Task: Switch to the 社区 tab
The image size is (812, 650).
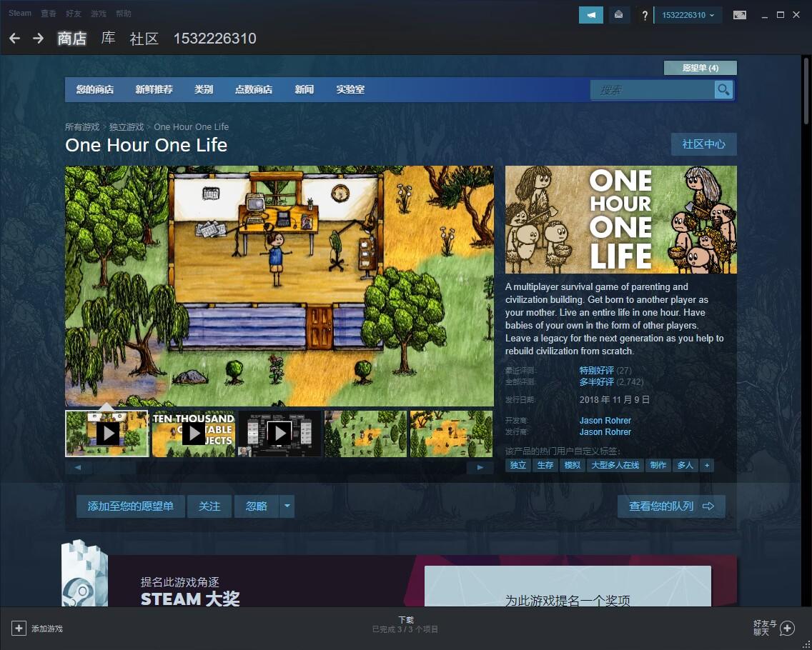Action: coord(144,39)
